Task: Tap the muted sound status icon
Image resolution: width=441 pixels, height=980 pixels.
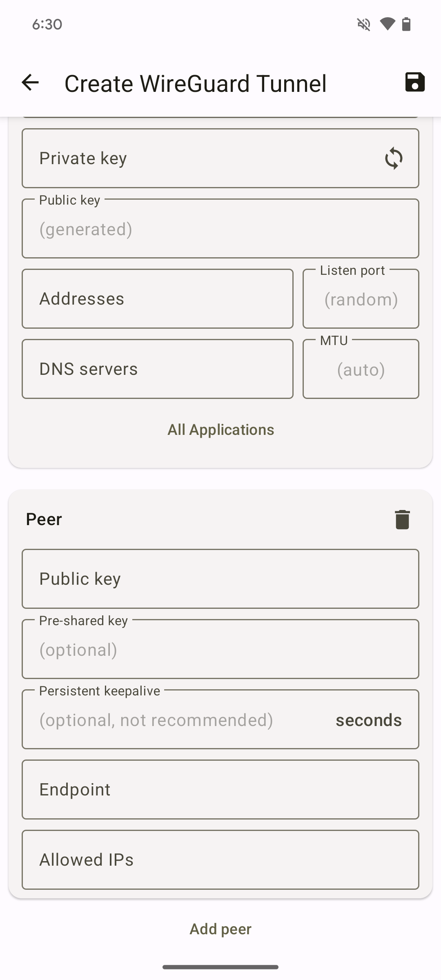Action: pyautogui.click(x=363, y=24)
